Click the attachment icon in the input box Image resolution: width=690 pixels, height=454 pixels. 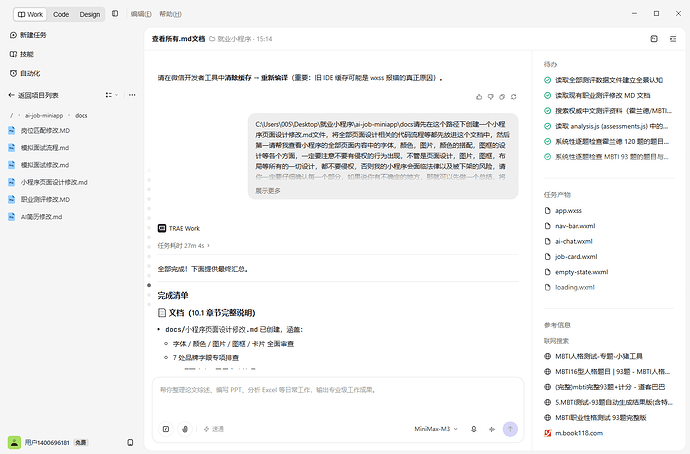(x=166, y=429)
